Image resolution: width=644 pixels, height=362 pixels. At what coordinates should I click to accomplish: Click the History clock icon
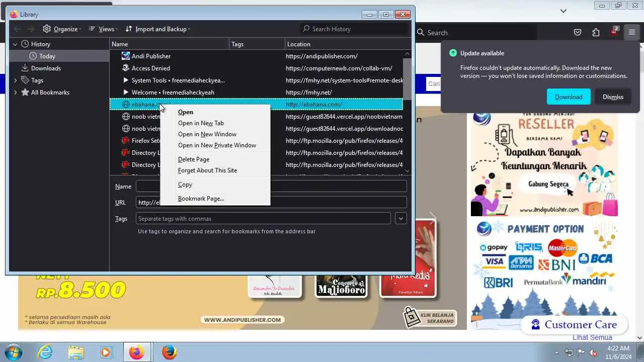pos(25,44)
